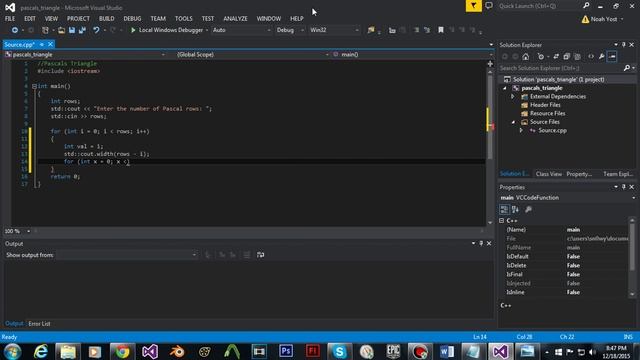
Task: Open the ANALYZE menu
Action: (x=235, y=18)
